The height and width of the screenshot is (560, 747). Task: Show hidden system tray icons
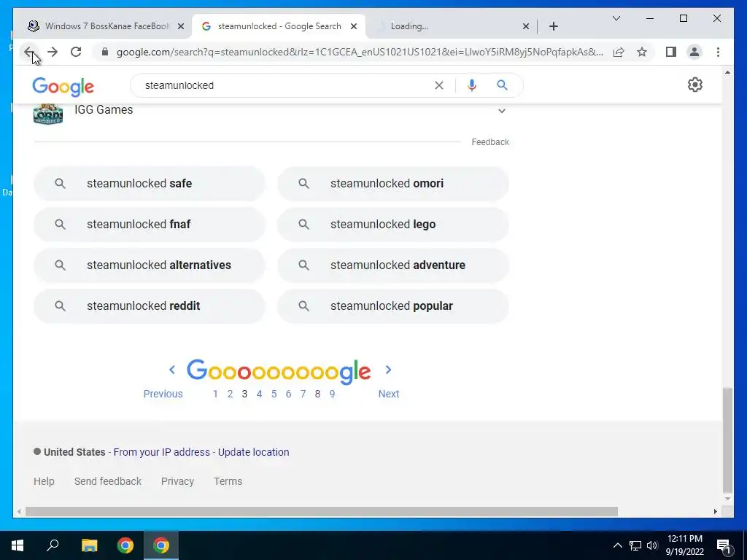pos(617,545)
